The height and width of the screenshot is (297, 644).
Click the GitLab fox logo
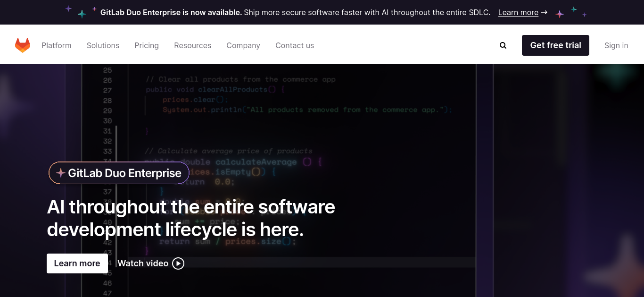point(23,45)
